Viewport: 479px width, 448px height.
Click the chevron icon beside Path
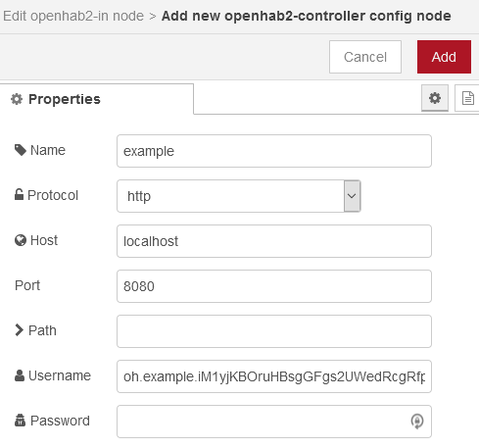[x=19, y=330]
